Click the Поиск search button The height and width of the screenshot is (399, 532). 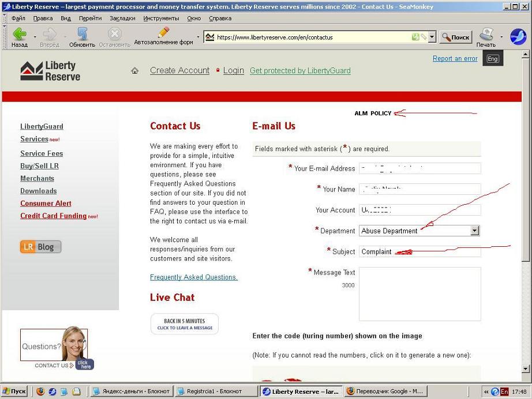coord(456,37)
